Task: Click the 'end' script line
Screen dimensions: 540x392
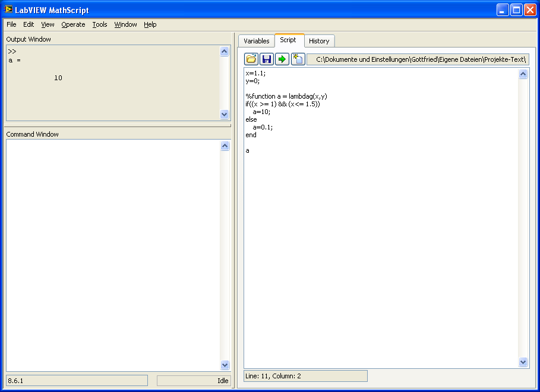Action: (x=251, y=135)
